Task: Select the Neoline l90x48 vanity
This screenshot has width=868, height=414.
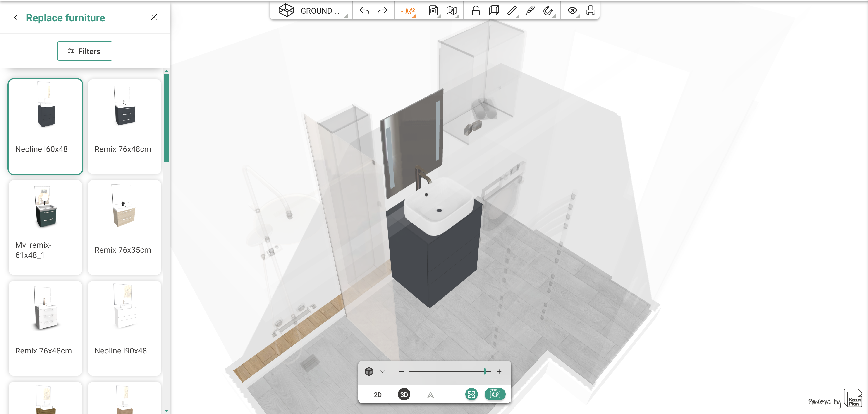Action: tap(124, 328)
